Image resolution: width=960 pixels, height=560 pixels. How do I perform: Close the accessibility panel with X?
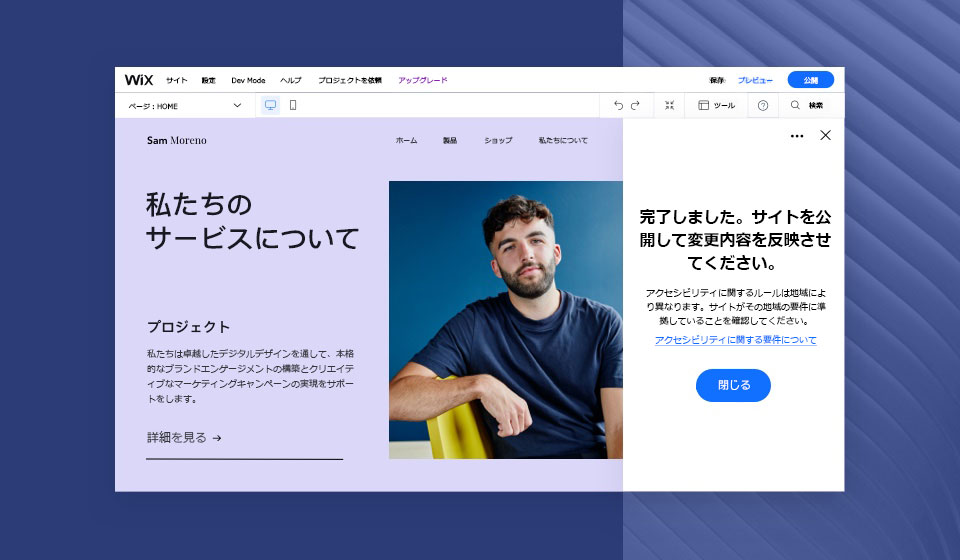[x=825, y=135]
